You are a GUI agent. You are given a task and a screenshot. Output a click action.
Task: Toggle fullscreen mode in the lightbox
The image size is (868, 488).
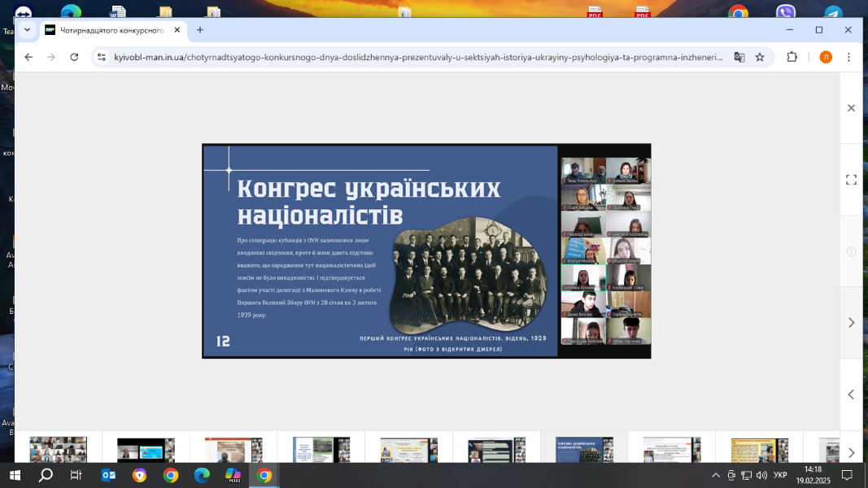[x=851, y=180]
